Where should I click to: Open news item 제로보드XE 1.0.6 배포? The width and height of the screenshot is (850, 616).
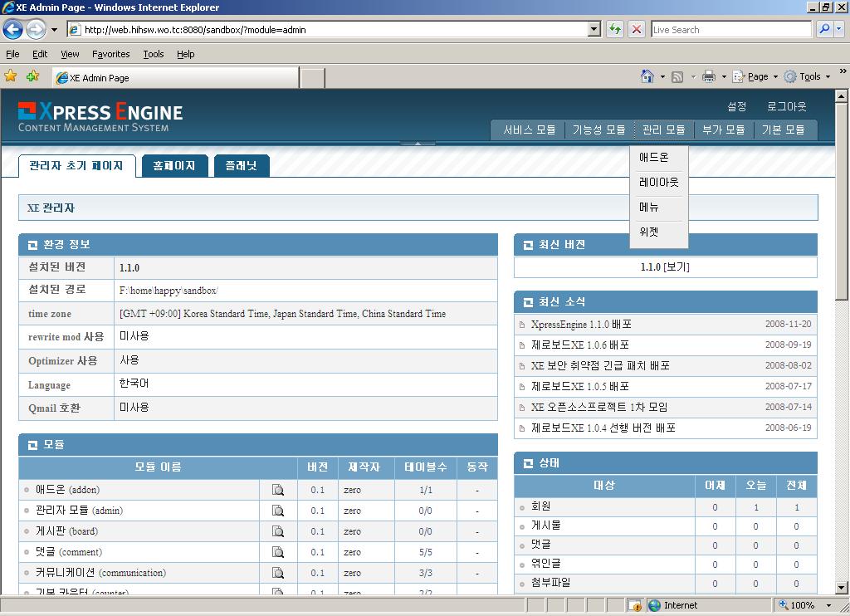580,345
